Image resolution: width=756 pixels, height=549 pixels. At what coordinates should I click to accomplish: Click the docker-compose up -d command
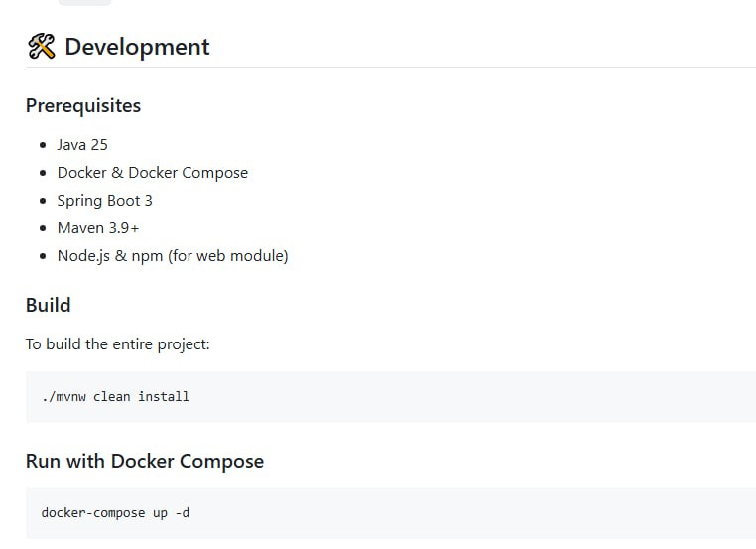[114, 513]
